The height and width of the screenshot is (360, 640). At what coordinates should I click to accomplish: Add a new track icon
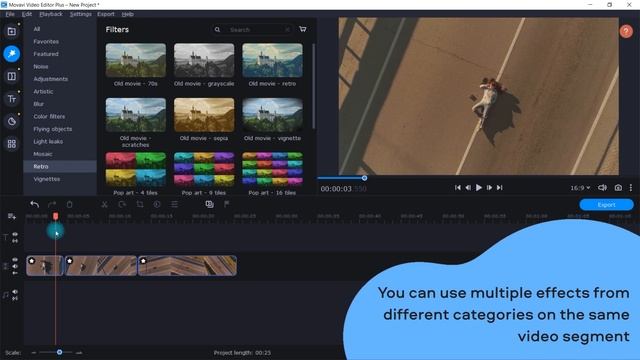tap(11, 216)
